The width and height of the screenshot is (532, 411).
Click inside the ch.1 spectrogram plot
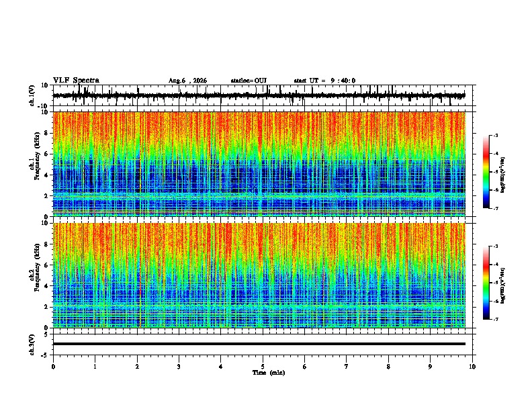coord(259,164)
